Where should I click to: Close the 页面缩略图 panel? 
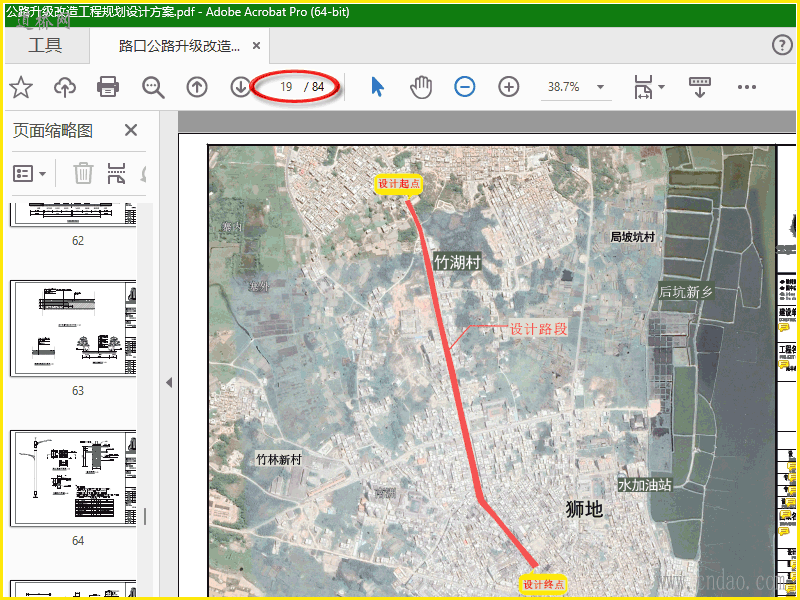[131, 130]
